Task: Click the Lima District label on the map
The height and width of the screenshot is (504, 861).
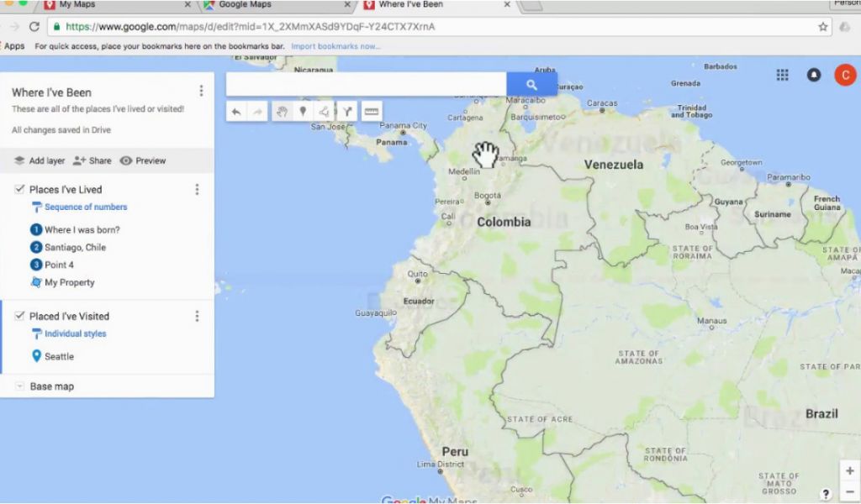Action: point(441,465)
